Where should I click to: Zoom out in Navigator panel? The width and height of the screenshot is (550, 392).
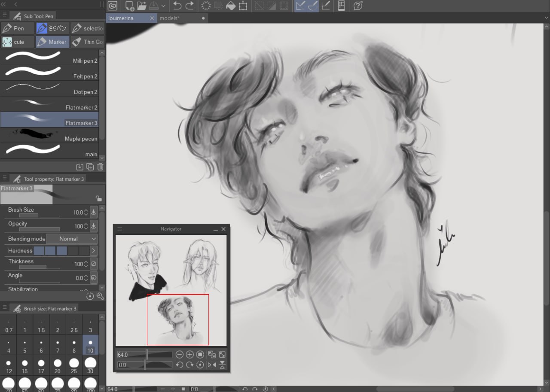point(180,355)
